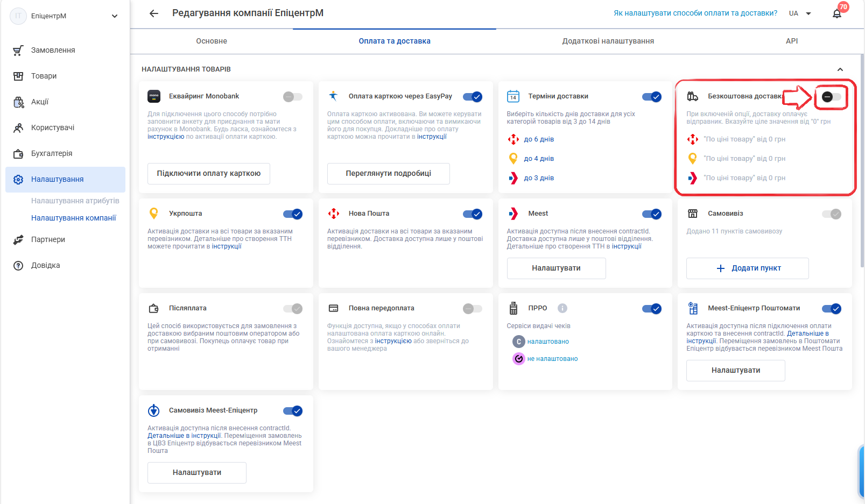The height and width of the screenshot is (504, 865).
Task: Click the ПРРО cash register icon
Action: point(513,308)
